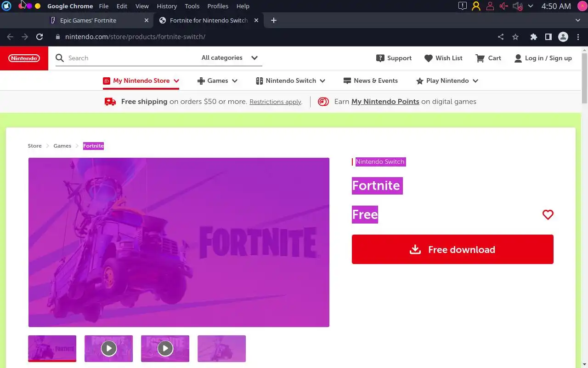Open the History menu

coord(167,6)
